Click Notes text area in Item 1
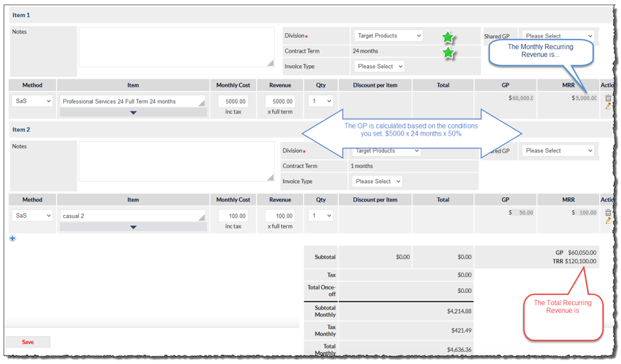 176,47
